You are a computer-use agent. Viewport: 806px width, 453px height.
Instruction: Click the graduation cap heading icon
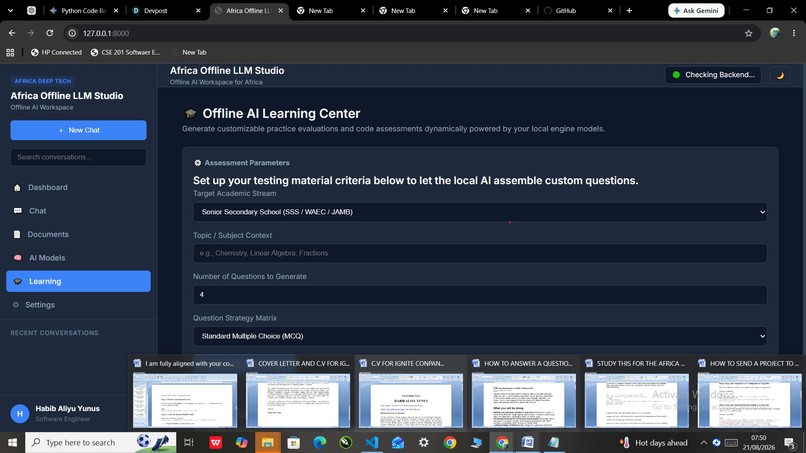pos(190,114)
